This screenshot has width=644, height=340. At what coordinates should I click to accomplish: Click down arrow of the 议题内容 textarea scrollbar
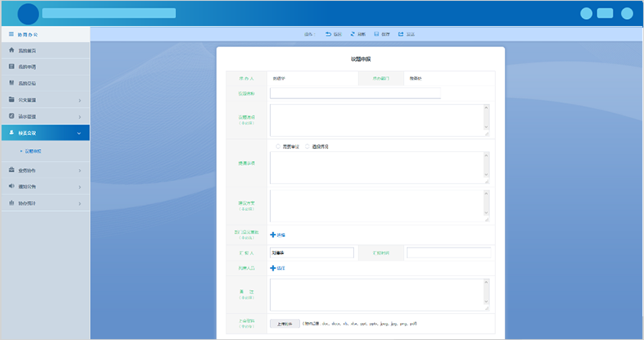(x=486, y=127)
